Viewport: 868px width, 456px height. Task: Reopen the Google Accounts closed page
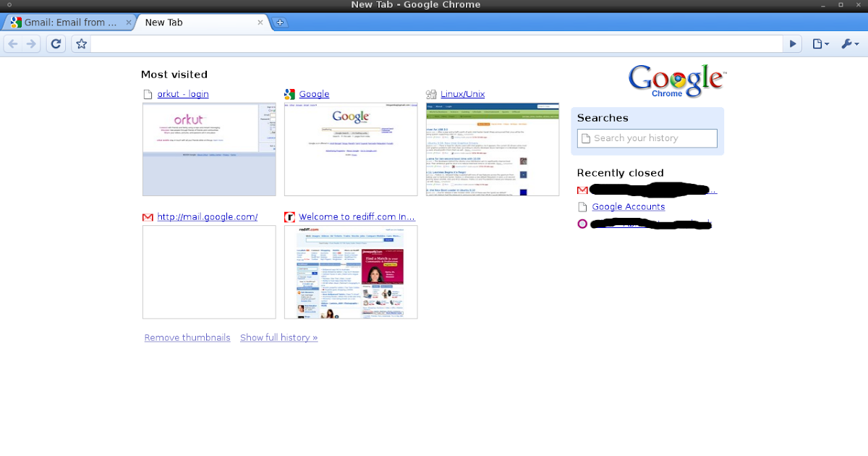(629, 207)
